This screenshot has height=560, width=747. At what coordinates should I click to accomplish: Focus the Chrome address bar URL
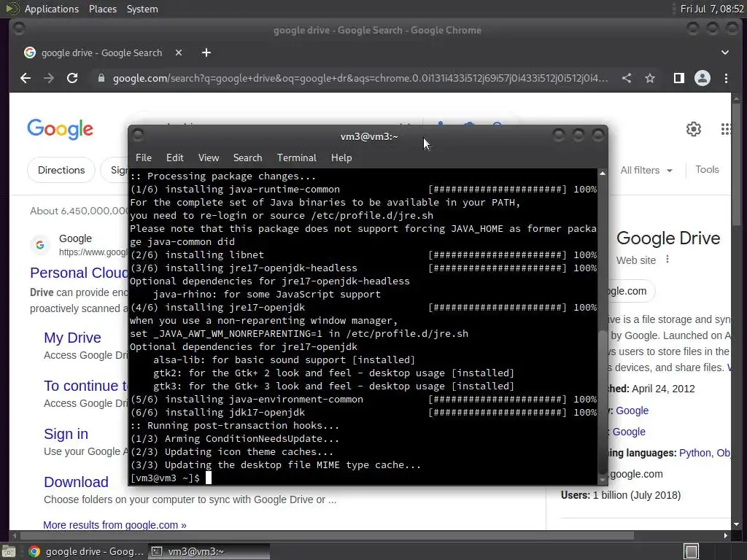coord(360,78)
